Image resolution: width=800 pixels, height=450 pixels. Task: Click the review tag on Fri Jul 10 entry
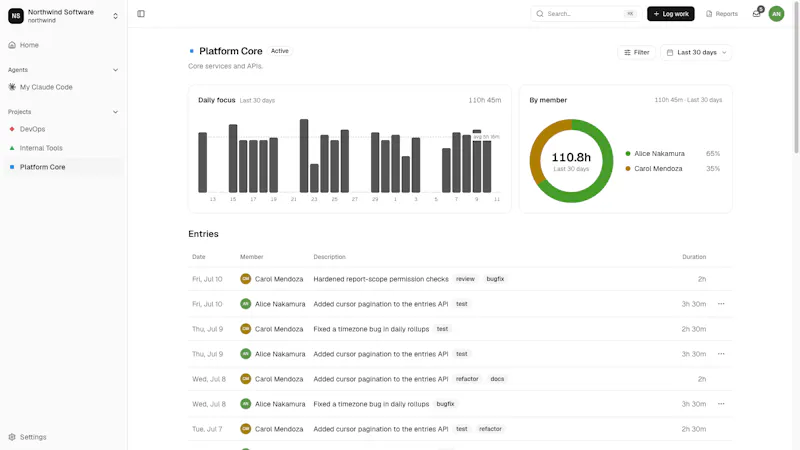click(x=465, y=279)
